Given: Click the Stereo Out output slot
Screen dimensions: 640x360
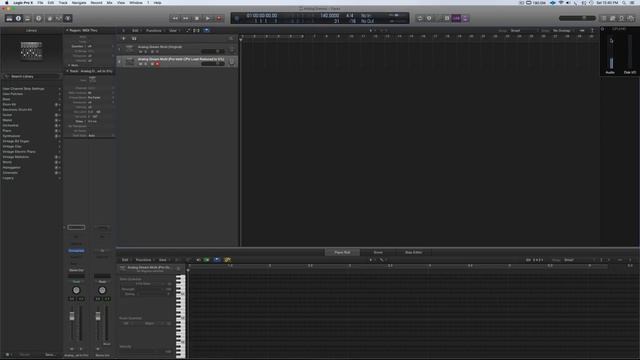Looking at the screenshot, I should coord(76,270).
